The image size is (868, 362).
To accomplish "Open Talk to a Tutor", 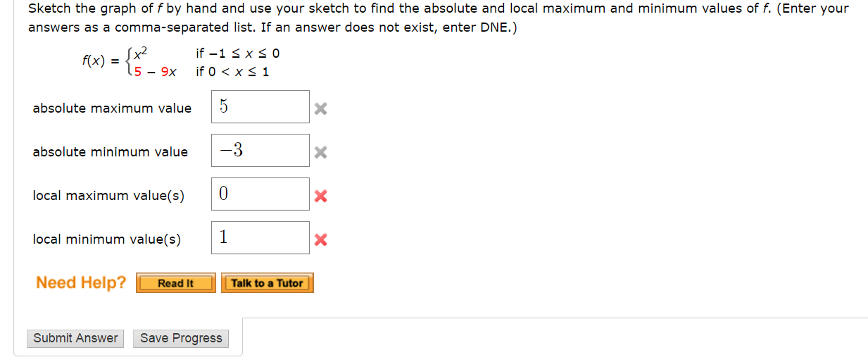I will click(267, 283).
